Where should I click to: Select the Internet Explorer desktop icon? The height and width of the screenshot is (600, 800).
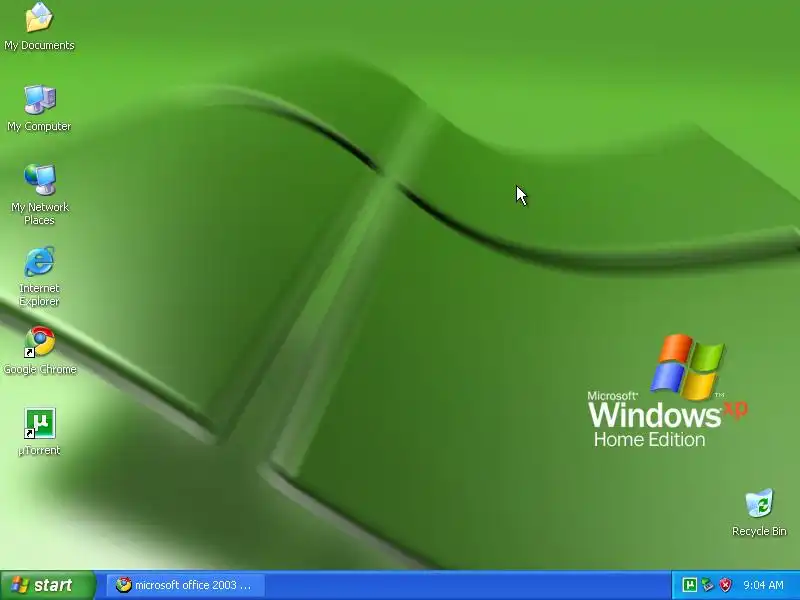pos(39,261)
